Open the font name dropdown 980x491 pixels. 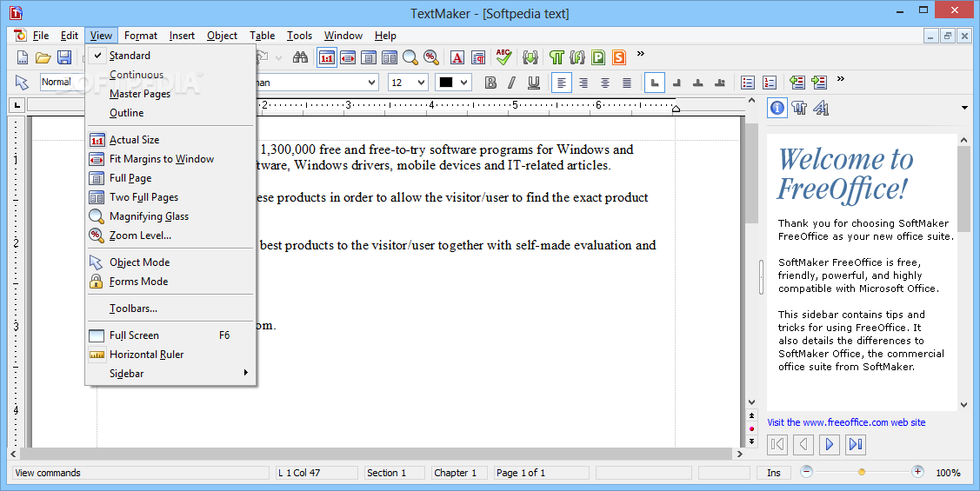[x=372, y=83]
